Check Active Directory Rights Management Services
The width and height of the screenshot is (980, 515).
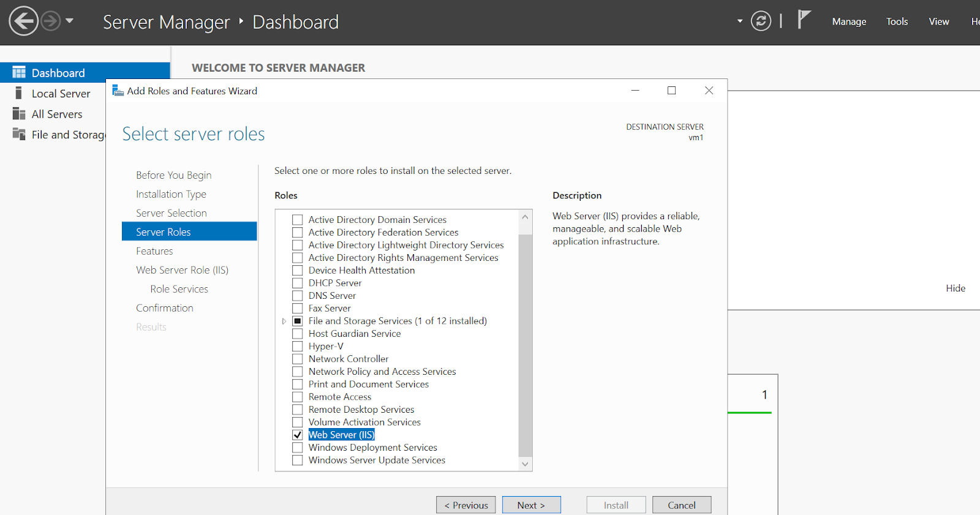[298, 258]
